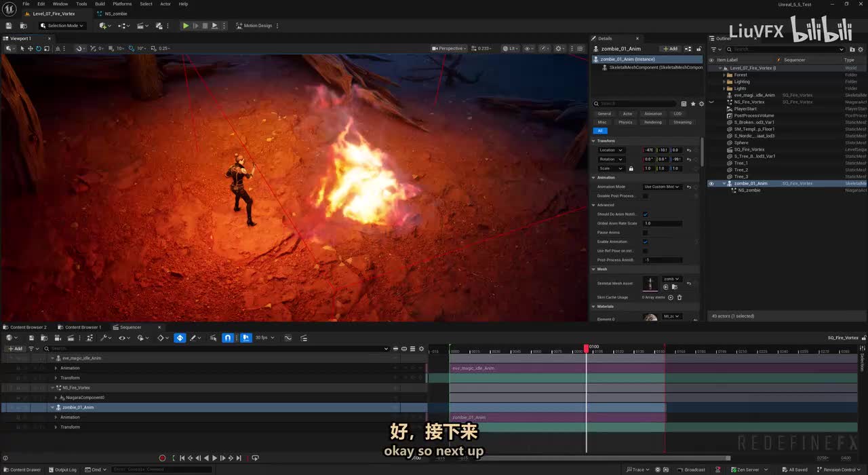Viewport: 868px width, 475px height.
Task: Click the red playhead marker on timeline
Action: (x=587, y=347)
